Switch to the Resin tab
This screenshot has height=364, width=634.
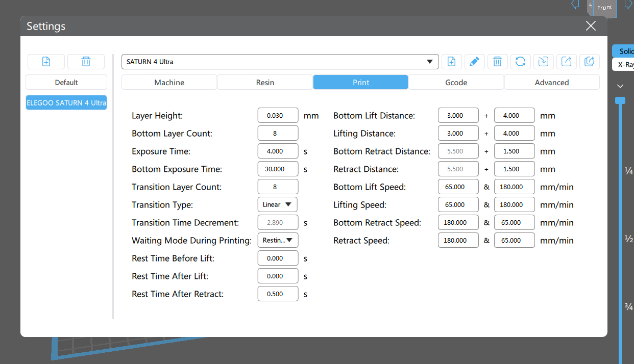click(265, 82)
